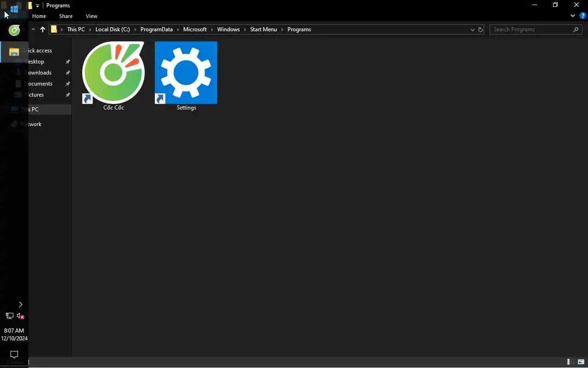Click the Search Programs input field
This screenshot has height=368, width=588.
pos(531,29)
